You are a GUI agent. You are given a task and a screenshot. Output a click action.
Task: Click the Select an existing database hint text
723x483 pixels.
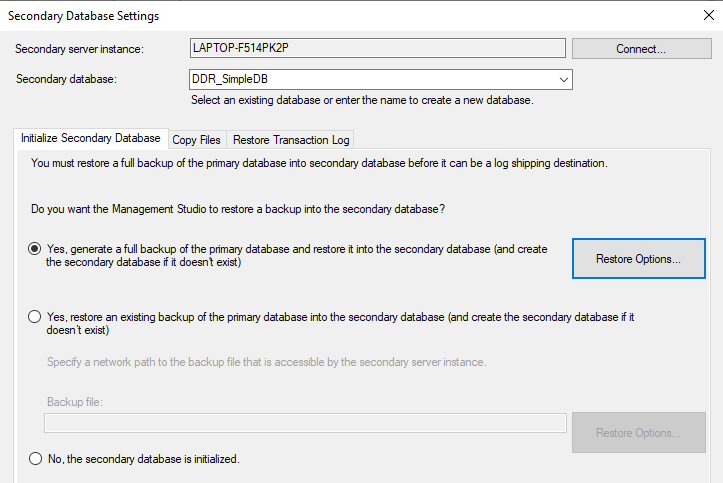[x=362, y=100]
